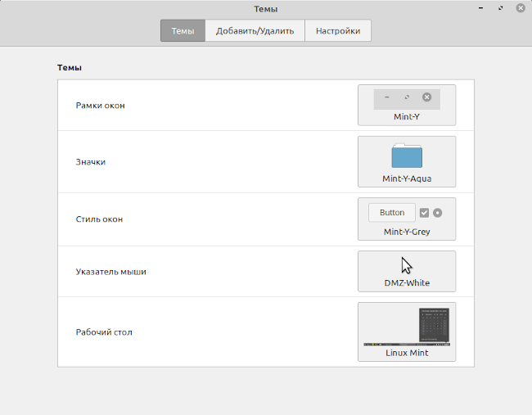
Task: Click the Указатель мыши label
Action: pos(111,272)
